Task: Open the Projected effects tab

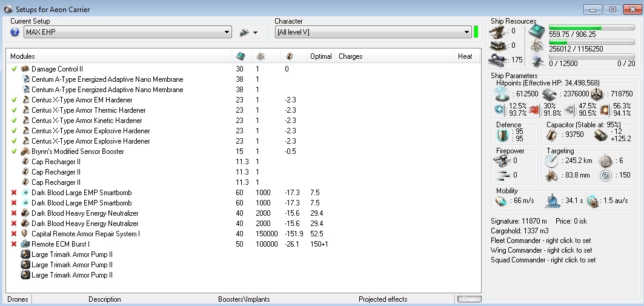Action: click(x=383, y=299)
